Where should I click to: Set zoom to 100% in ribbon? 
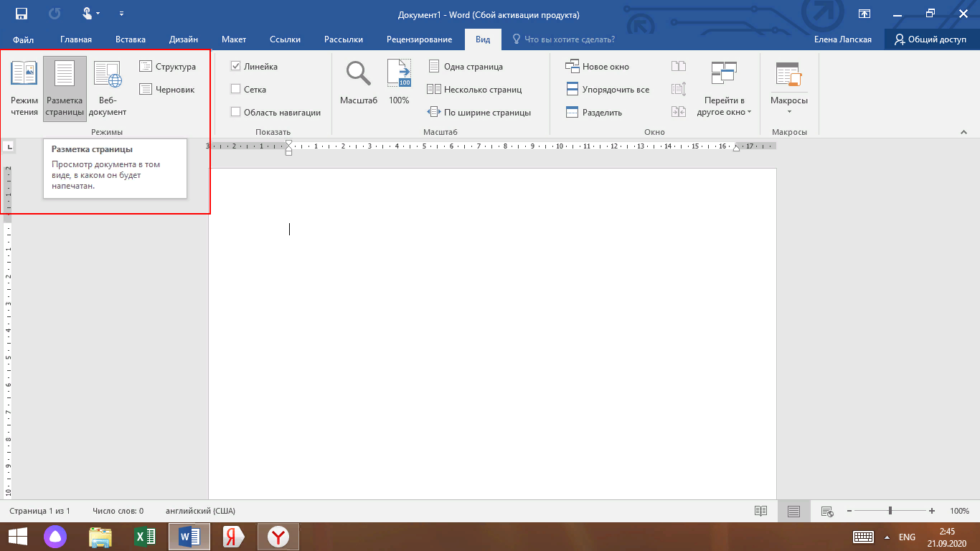(399, 83)
